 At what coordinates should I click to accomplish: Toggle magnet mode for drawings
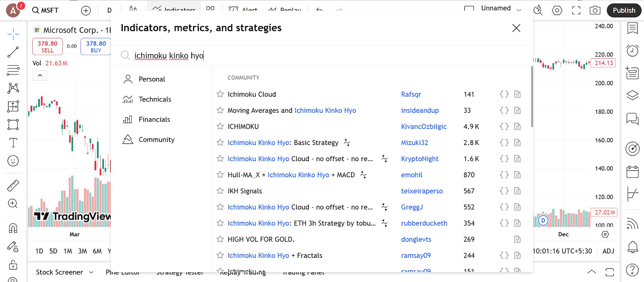(x=13, y=228)
